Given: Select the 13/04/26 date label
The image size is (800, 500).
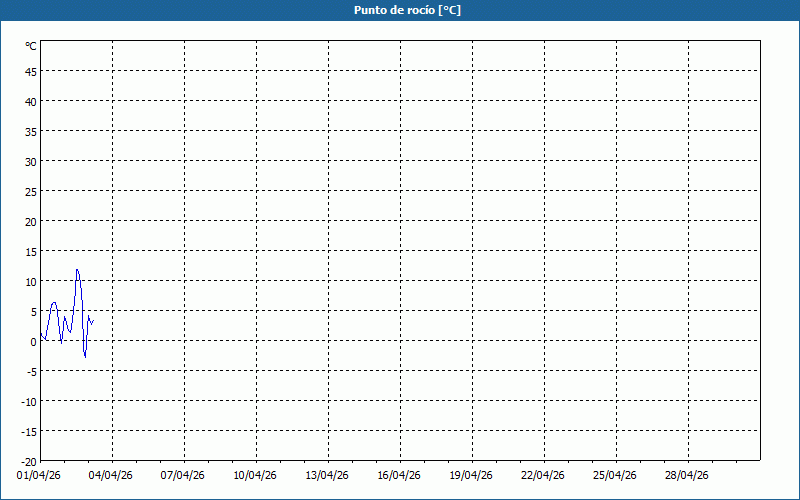Looking at the screenshot, I should click(x=328, y=476).
